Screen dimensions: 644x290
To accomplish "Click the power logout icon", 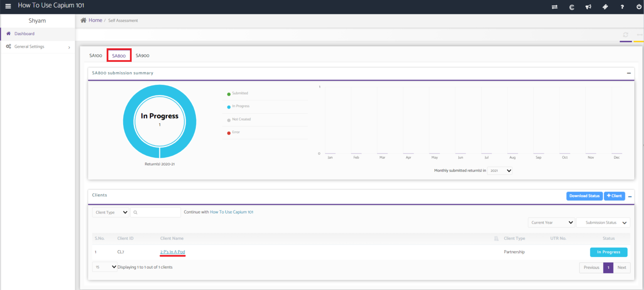I will 639,7.
